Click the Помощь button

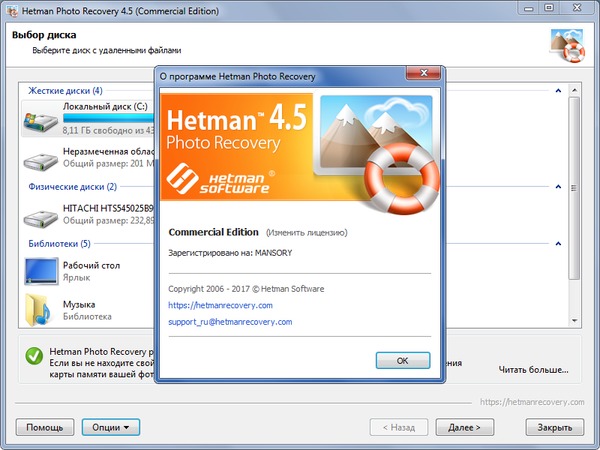pos(45,427)
